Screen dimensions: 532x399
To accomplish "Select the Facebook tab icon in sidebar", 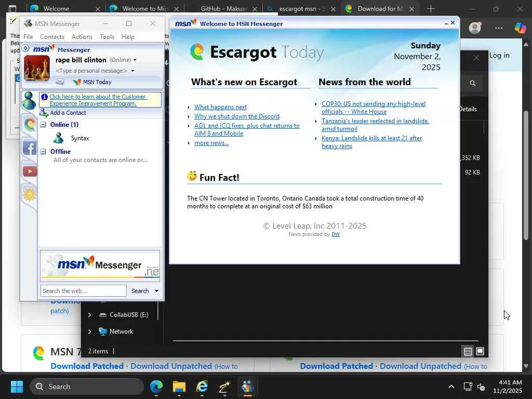I will tap(30, 148).
